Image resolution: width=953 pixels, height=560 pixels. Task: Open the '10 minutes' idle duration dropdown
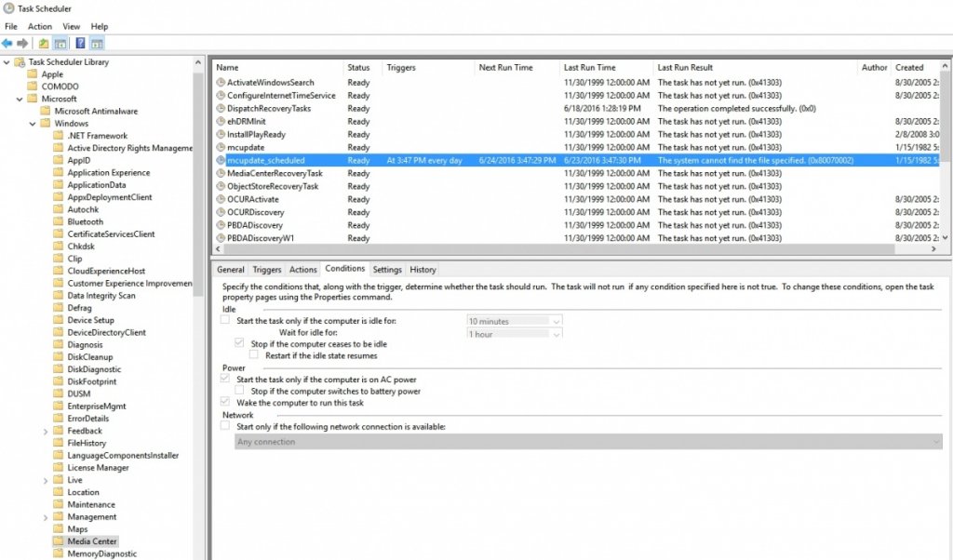514,321
